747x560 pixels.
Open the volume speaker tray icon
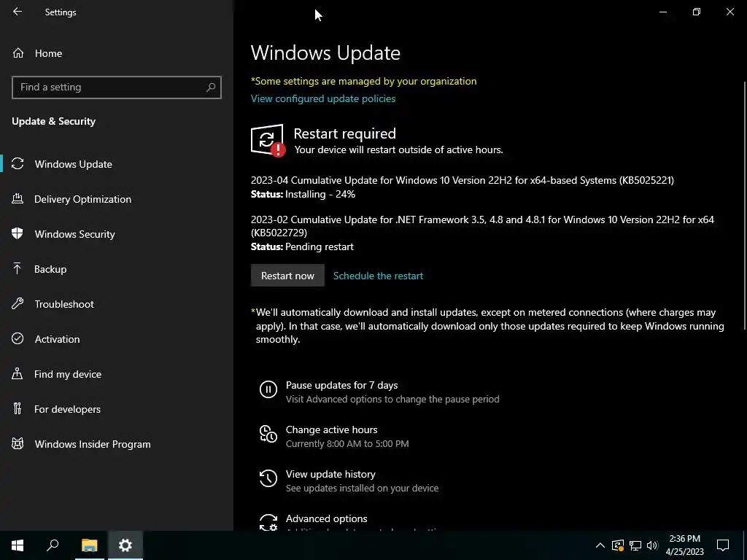652,545
